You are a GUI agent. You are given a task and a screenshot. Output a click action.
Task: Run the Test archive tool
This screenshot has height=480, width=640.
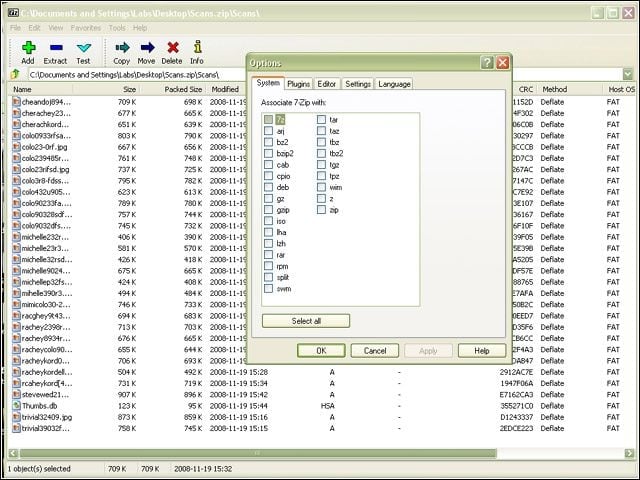[x=84, y=48]
